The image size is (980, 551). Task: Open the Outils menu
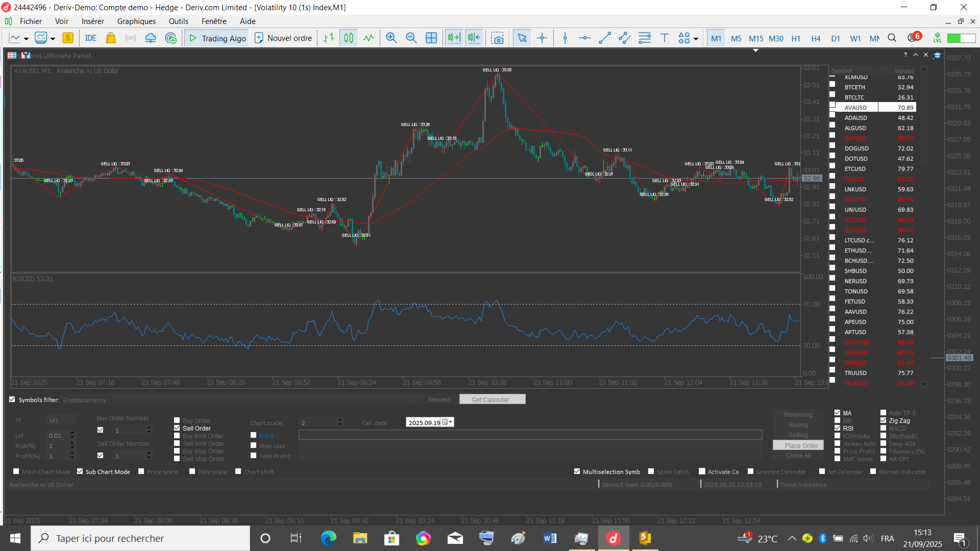pos(179,21)
